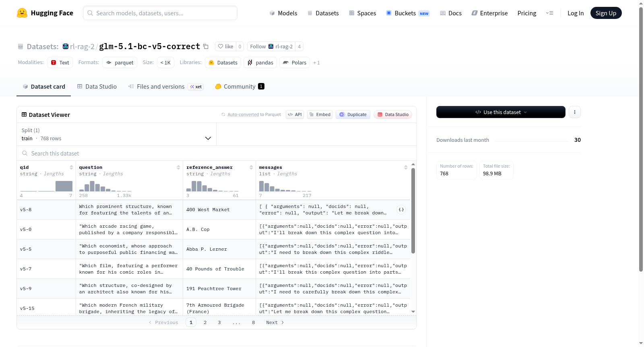
Task: Copy dataset name with copy icon
Action: click(x=206, y=46)
